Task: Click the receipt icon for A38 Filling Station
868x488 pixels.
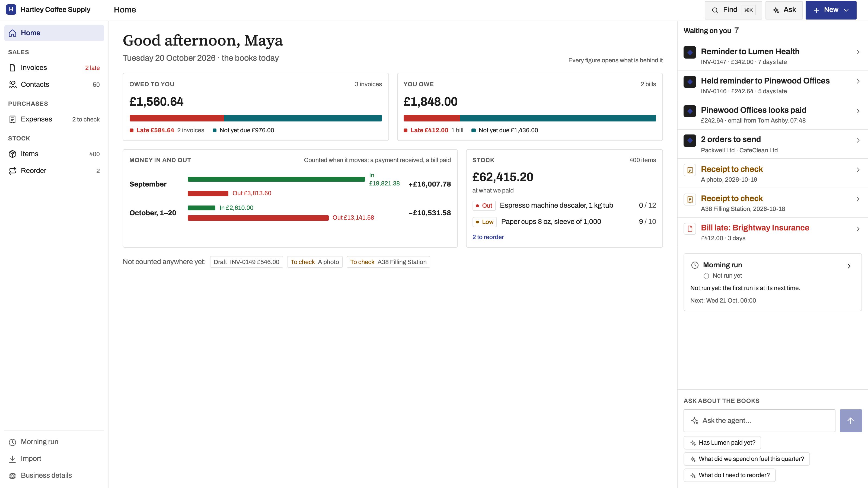Action: 690,199
